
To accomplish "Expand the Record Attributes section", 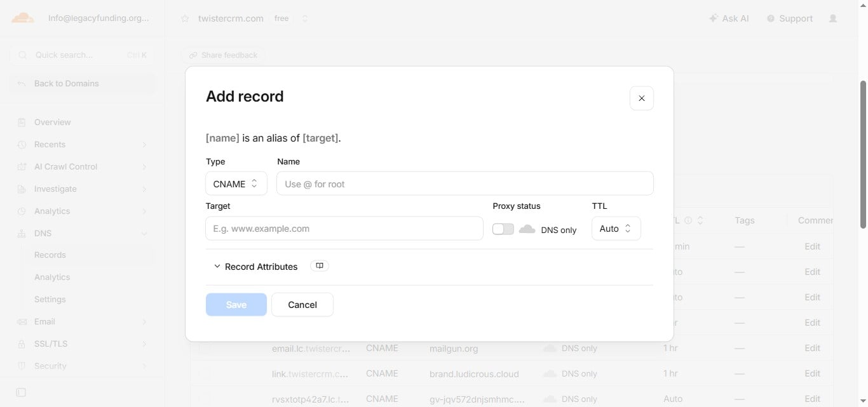I will (x=255, y=267).
